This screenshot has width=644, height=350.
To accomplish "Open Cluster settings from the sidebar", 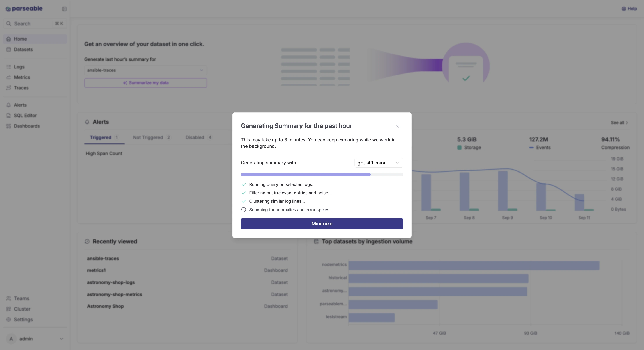I will tap(22, 309).
